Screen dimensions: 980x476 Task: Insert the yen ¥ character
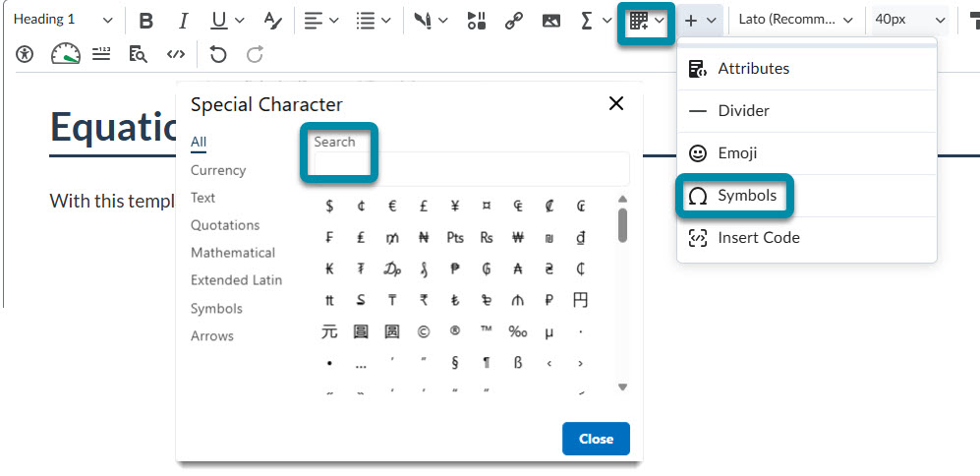pos(455,207)
